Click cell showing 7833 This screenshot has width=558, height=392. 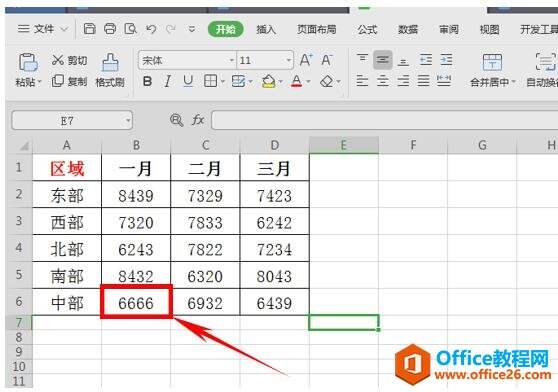205,221
